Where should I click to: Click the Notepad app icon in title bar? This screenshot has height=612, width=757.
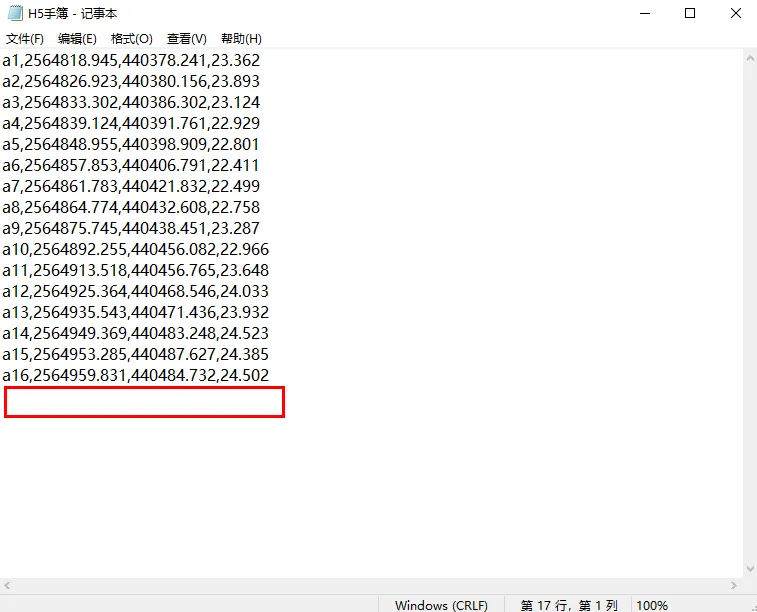coord(15,13)
